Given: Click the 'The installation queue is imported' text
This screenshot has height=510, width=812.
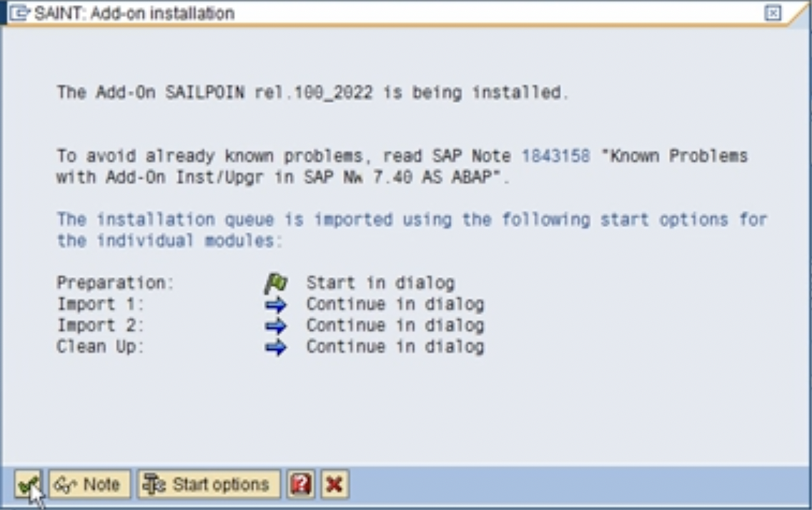Looking at the screenshot, I should 412,230.
